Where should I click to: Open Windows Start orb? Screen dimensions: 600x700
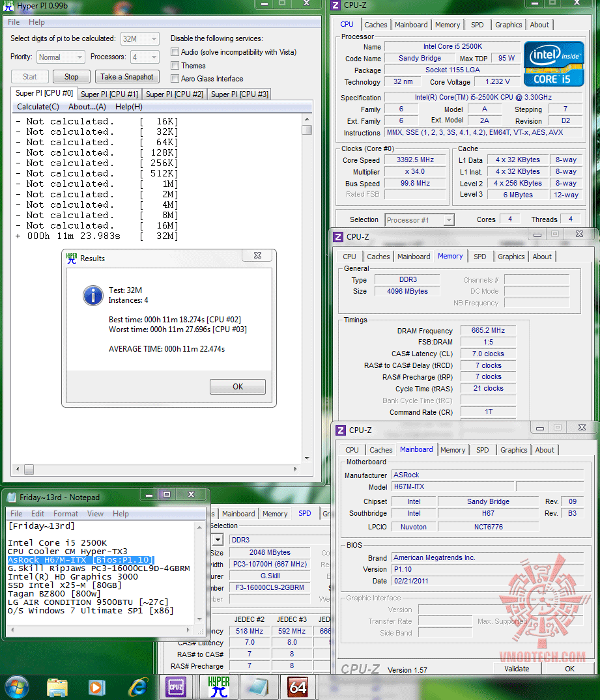(16, 687)
